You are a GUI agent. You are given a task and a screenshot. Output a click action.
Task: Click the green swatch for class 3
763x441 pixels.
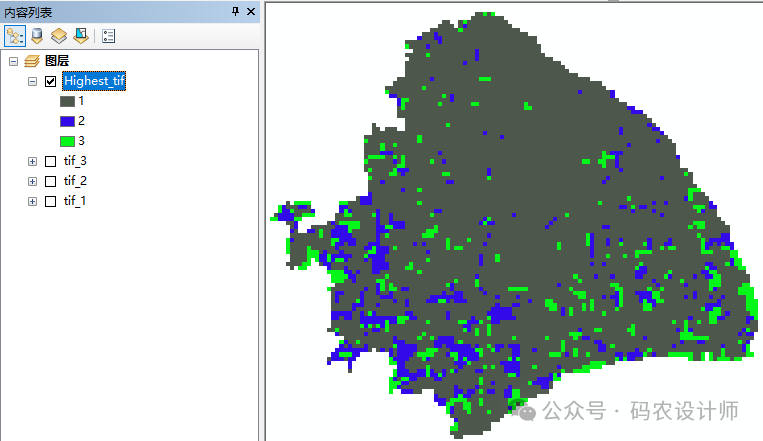pos(68,141)
